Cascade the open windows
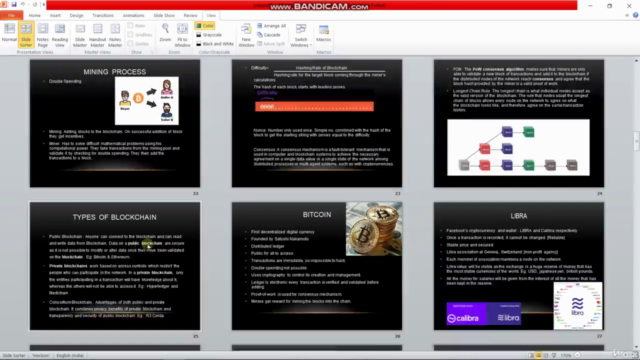The width and height of the screenshot is (640, 360). click(x=269, y=35)
